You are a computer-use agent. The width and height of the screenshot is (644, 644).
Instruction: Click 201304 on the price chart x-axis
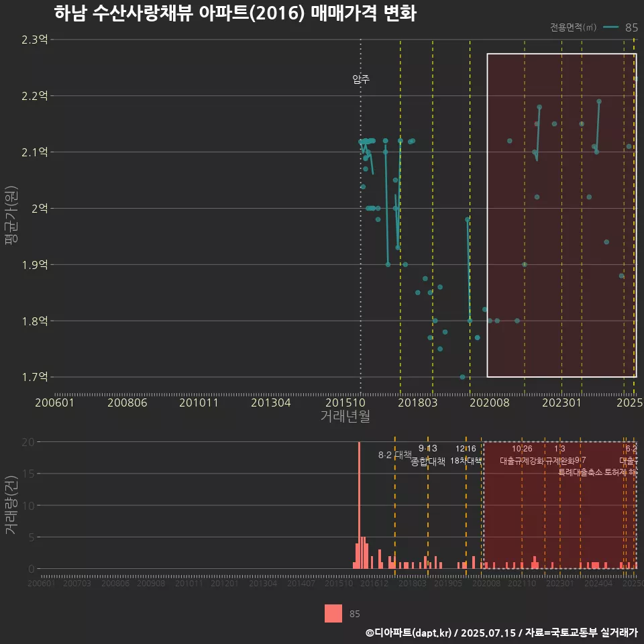pyautogui.click(x=270, y=402)
